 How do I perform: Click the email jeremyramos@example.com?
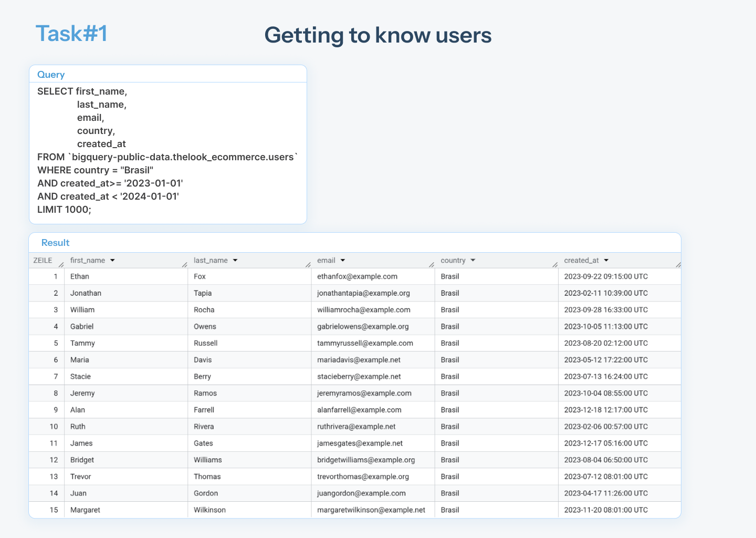[364, 394]
